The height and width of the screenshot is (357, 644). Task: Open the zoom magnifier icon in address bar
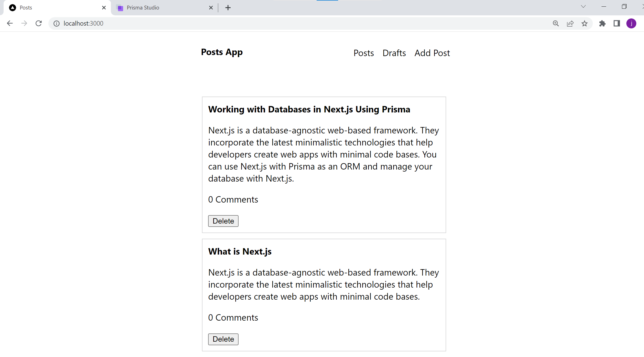tap(556, 24)
